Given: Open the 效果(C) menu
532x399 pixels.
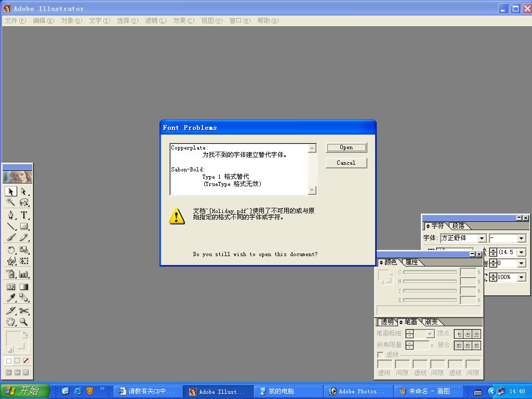Looking at the screenshot, I should coord(184,21).
